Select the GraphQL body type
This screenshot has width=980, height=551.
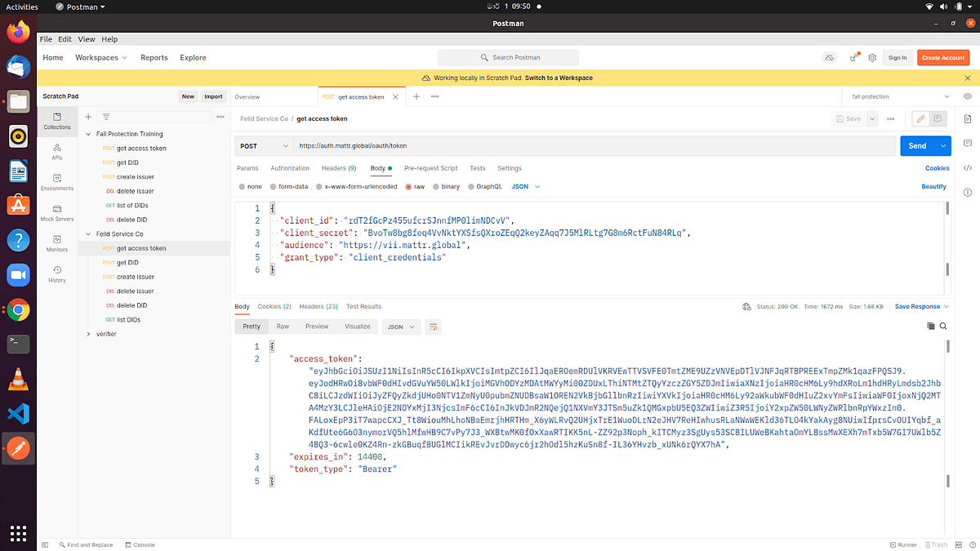(484, 187)
